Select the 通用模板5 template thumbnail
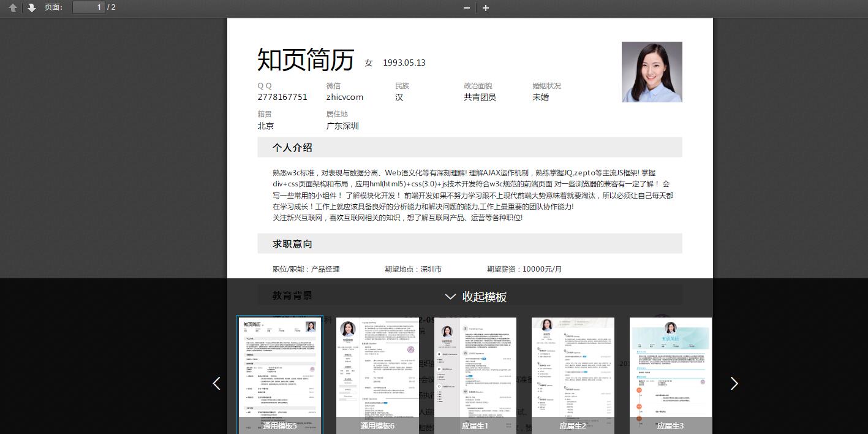 [x=280, y=374]
